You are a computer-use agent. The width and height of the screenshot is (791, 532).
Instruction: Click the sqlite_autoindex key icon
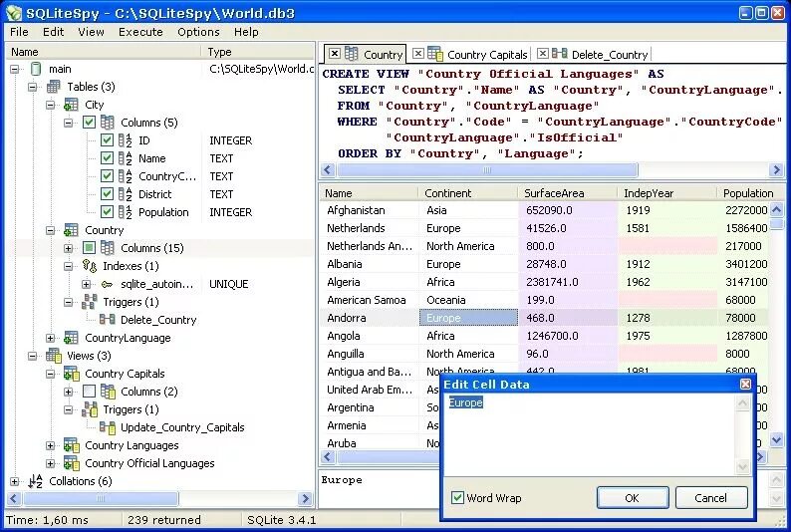pos(107,284)
